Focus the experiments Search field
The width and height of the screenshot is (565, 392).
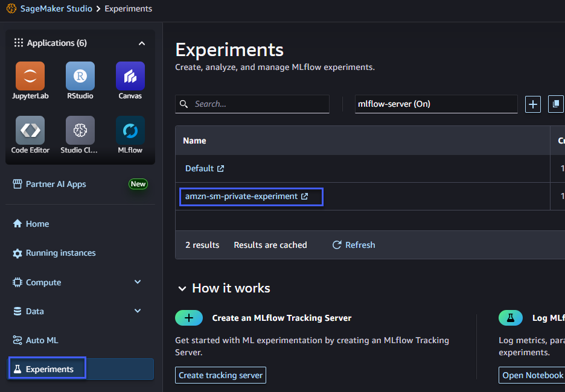click(252, 104)
